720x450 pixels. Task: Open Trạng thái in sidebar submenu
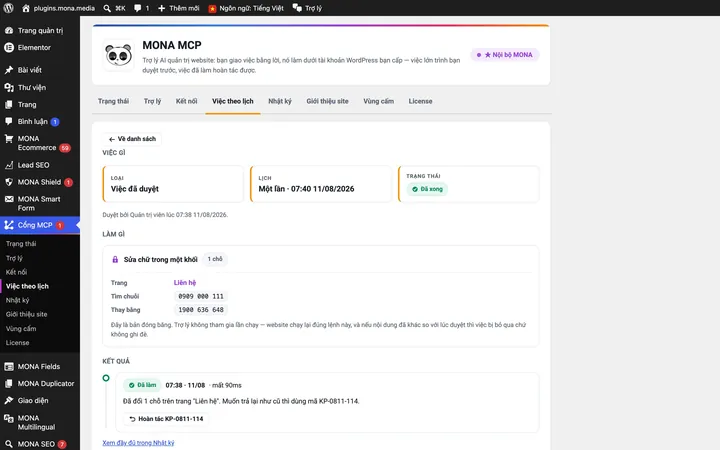pyautogui.click(x=21, y=244)
